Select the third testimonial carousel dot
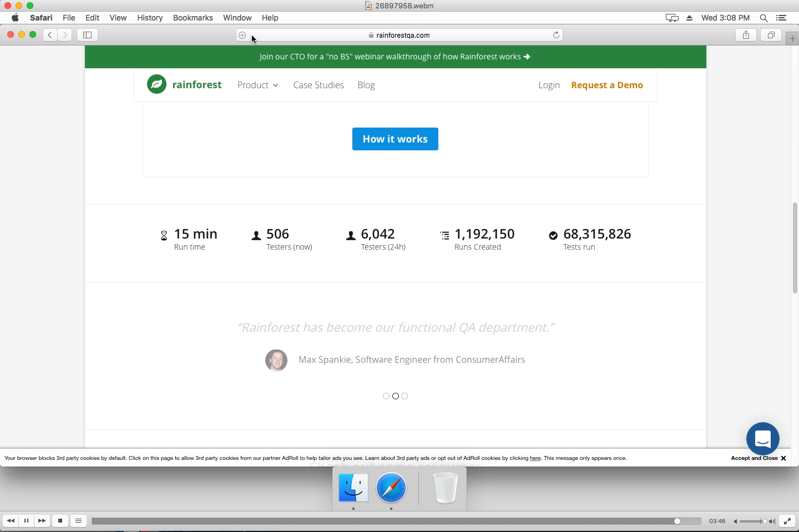This screenshot has width=799, height=532. click(405, 396)
